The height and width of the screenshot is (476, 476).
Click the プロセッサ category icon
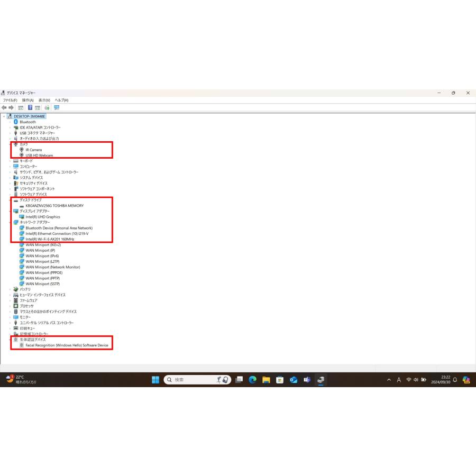point(16,306)
